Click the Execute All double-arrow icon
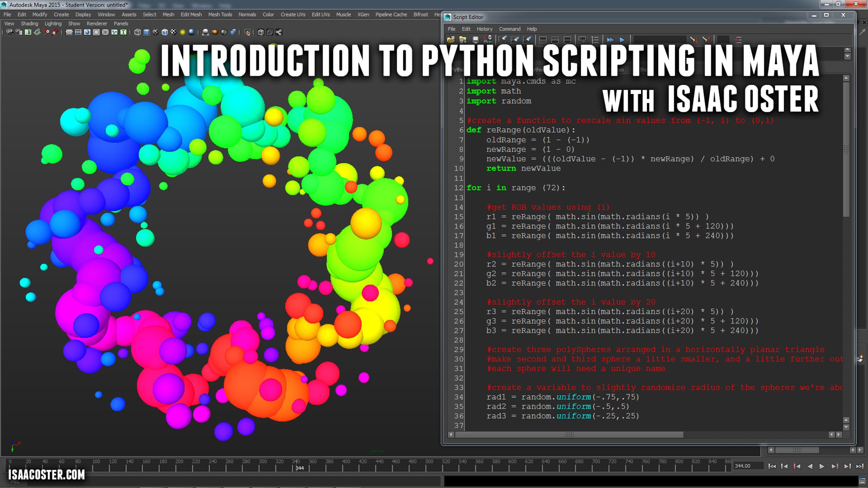This screenshot has height=488, width=868. [x=610, y=40]
